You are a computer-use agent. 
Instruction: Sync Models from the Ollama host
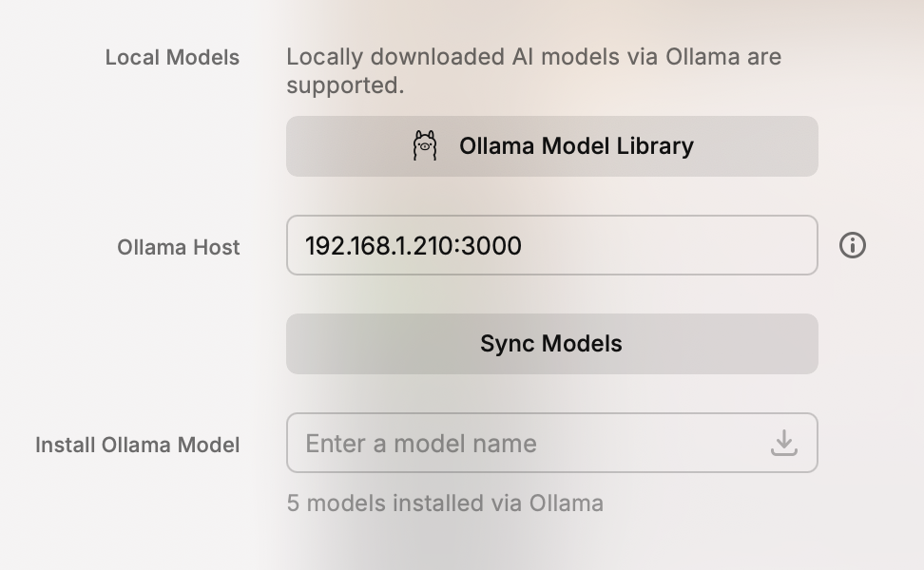pyautogui.click(x=552, y=344)
